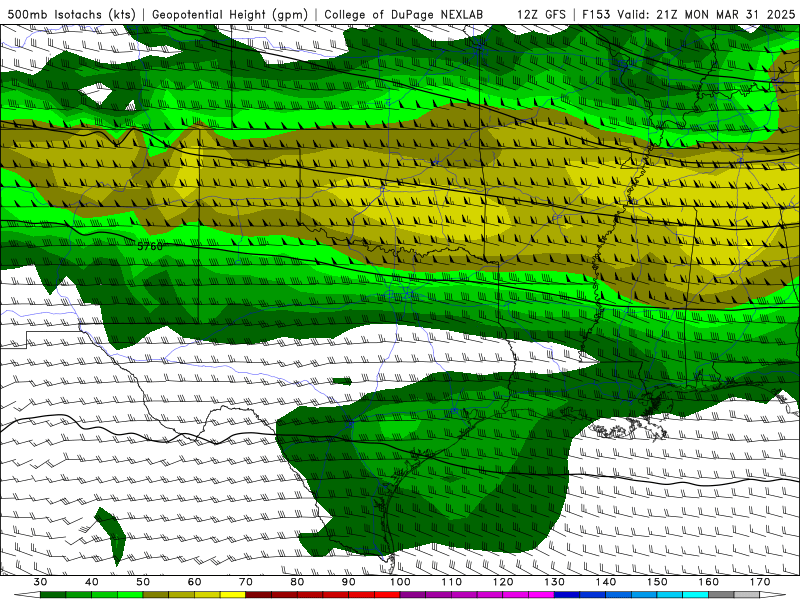Click the '5760' height contour label
800x600 pixels.
click(150, 246)
